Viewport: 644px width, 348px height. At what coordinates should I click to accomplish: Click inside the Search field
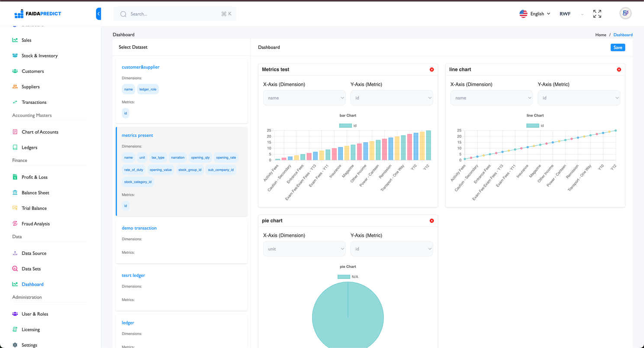coord(173,13)
